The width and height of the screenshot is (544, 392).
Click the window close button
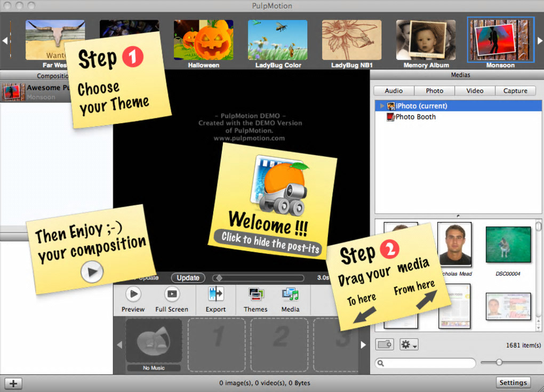click(x=7, y=5)
